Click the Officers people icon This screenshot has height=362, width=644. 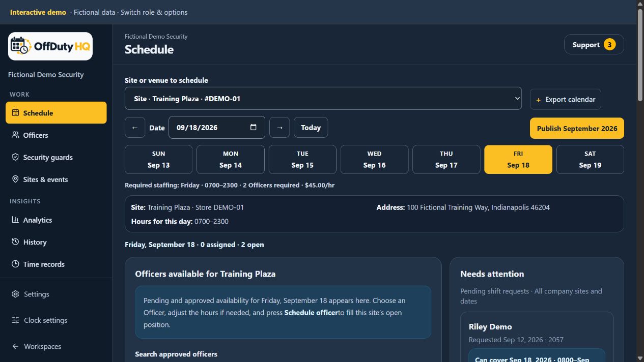(x=15, y=135)
